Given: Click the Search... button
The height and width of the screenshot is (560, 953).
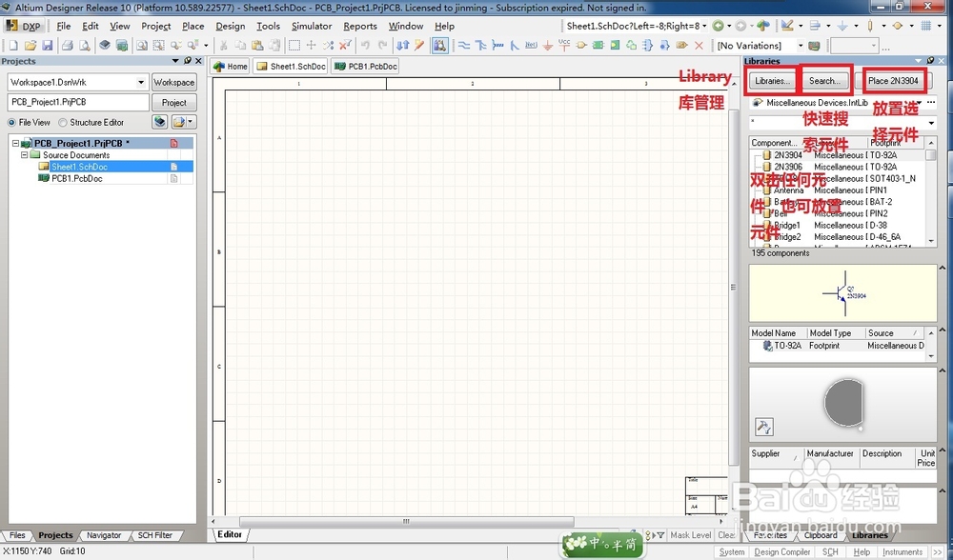Looking at the screenshot, I should point(824,81).
